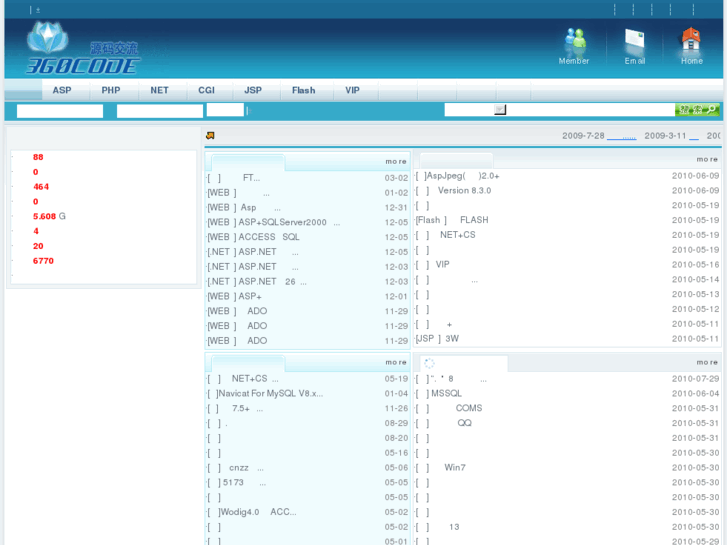Viewport: 727px width, 545px height.
Task: Click 'more' above the NET+CS 05-19 list
Action: pos(396,362)
